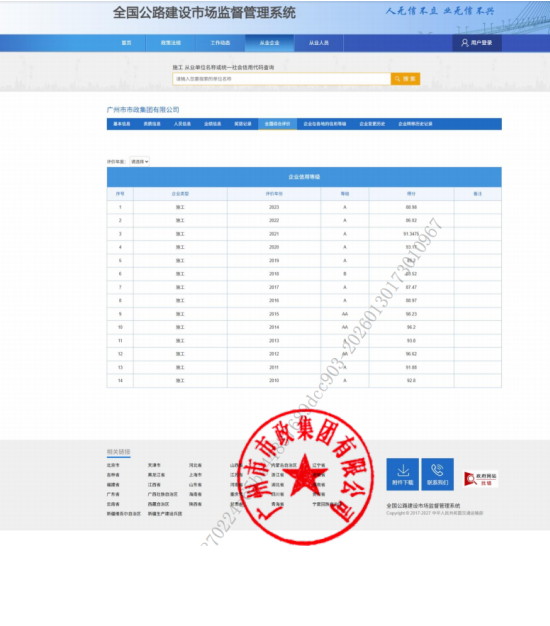550x626 pixels.
Task: Click the year cell 2018
Action: point(274,274)
